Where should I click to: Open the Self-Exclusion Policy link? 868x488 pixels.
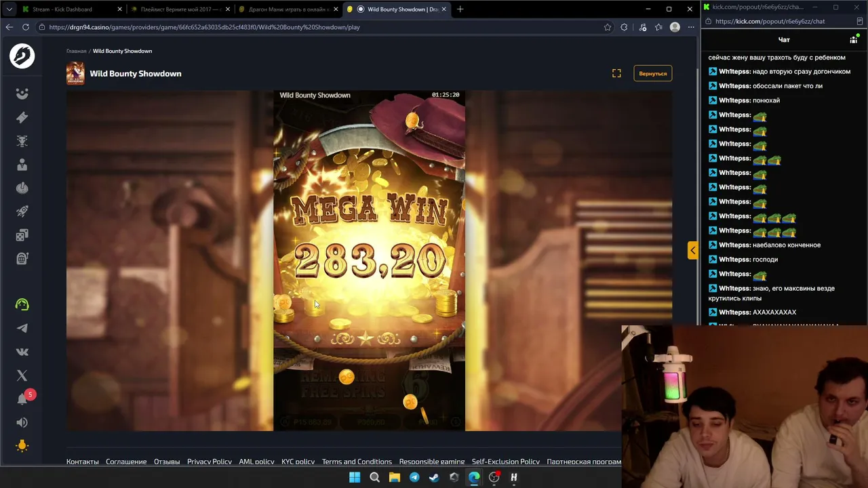point(506,462)
